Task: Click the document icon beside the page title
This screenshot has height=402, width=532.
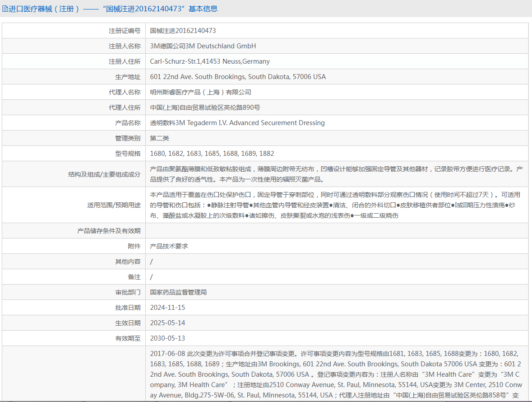Action: pos(5,9)
